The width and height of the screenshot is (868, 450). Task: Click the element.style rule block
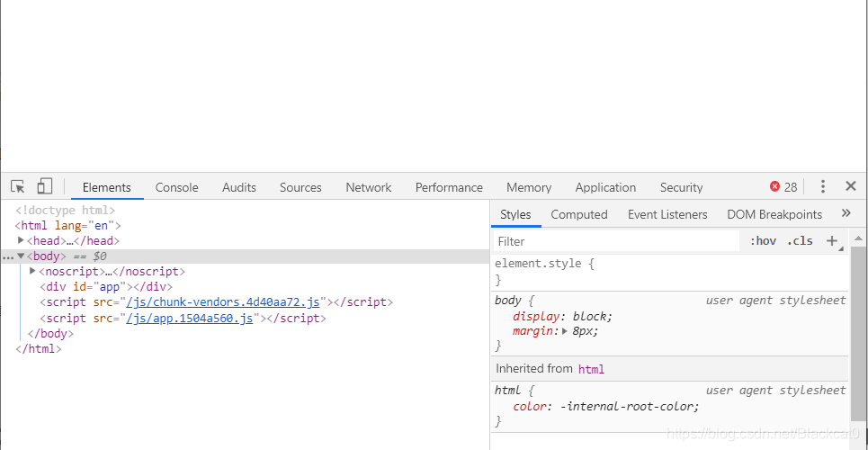click(x=670, y=272)
